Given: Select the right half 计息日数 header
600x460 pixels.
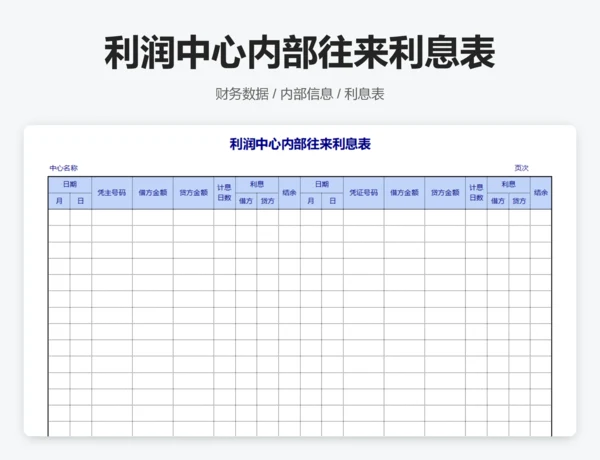Looking at the screenshot, I should [x=476, y=193].
